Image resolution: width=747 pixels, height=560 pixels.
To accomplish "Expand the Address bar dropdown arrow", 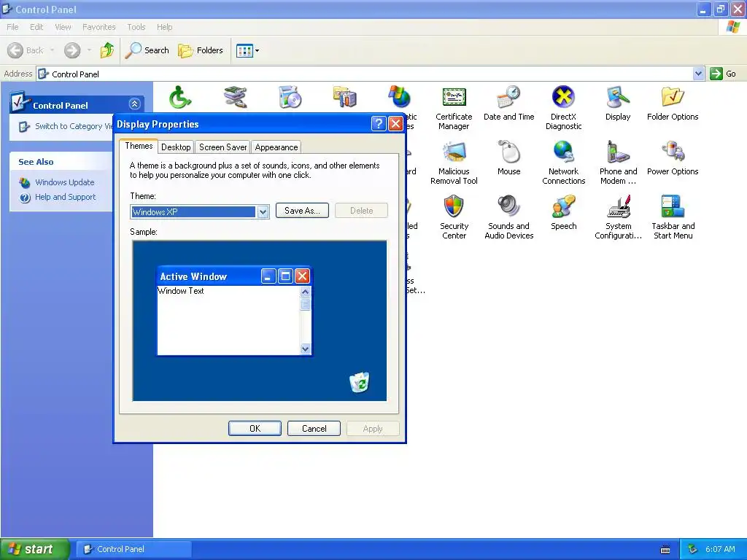I will (698, 74).
